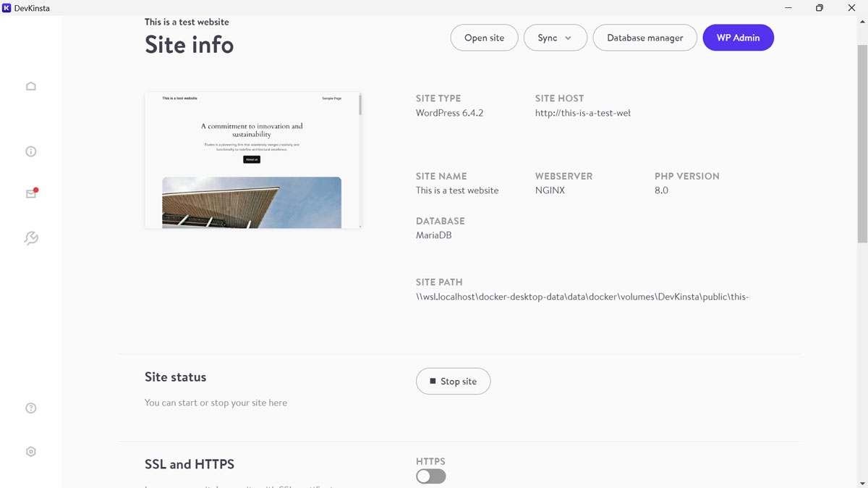Click the site path location
868x488 pixels.
pos(582,297)
